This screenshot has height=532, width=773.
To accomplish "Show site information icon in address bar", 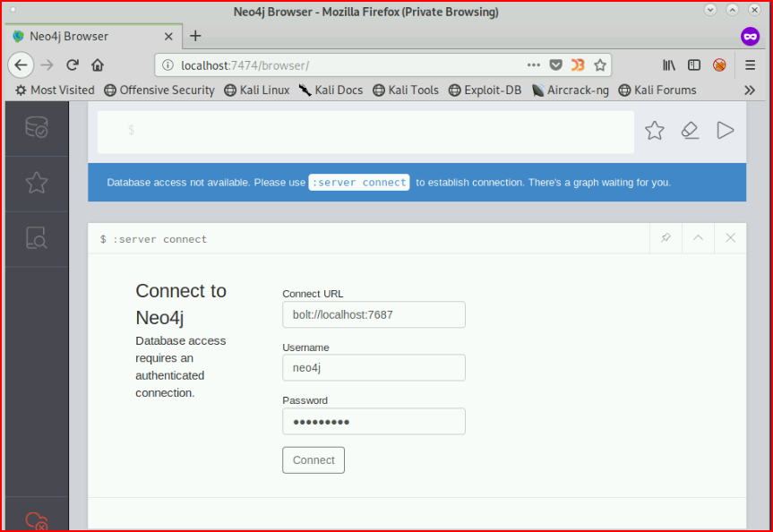I will (x=167, y=65).
